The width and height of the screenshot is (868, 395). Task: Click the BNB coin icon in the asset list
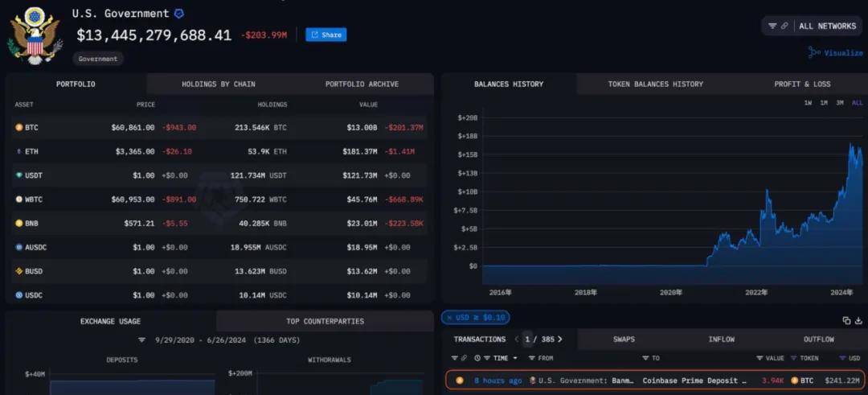pyautogui.click(x=19, y=223)
